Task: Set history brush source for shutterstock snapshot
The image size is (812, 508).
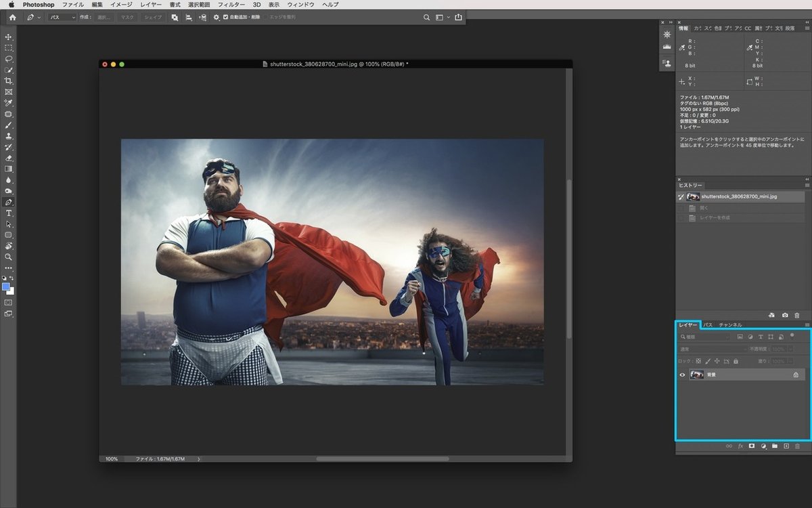Action: [x=681, y=196]
